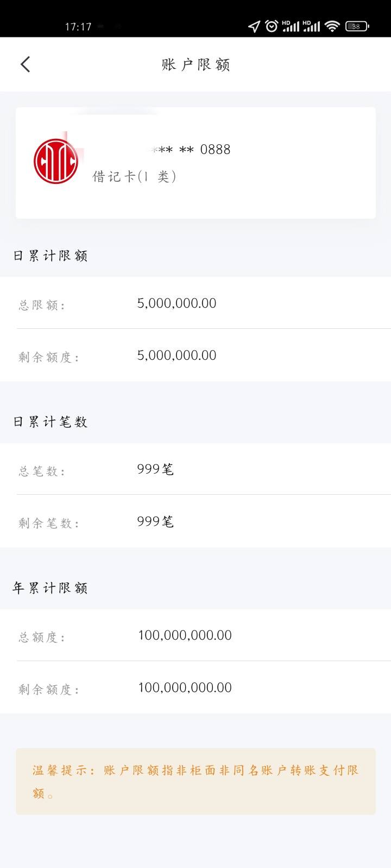Tap the 温馨提示 notice banner
The image size is (391, 868).
click(x=195, y=782)
